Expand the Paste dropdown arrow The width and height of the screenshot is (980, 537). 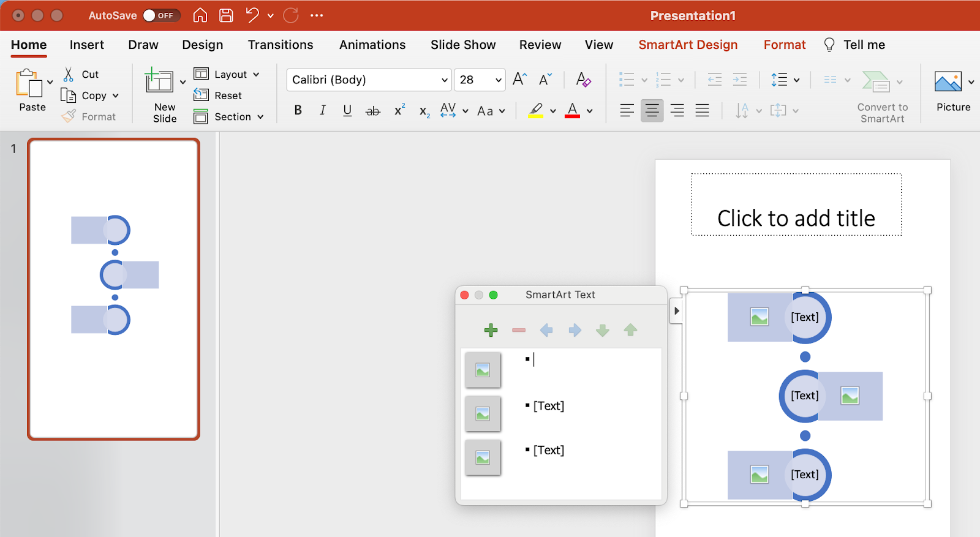(50, 81)
